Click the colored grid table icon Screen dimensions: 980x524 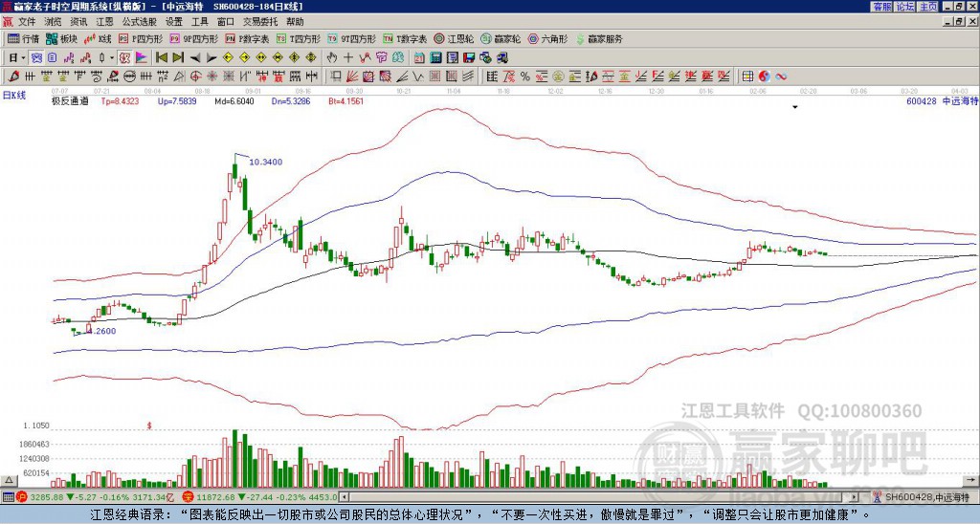point(747,76)
